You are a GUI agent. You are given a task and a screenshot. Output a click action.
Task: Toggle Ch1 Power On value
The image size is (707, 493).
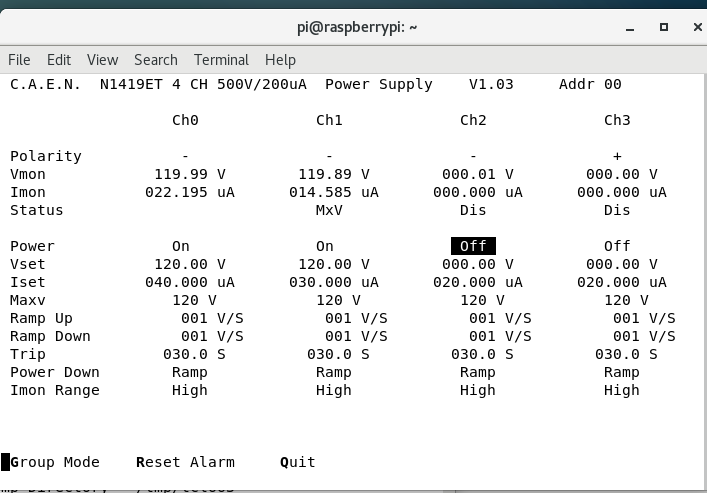[x=325, y=246]
